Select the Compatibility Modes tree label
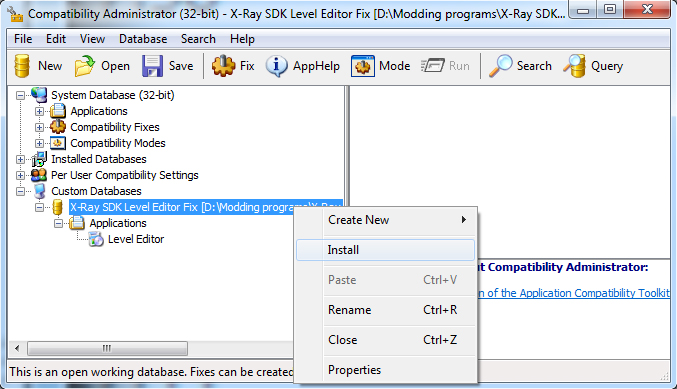677x389 pixels. pos(118,143)
